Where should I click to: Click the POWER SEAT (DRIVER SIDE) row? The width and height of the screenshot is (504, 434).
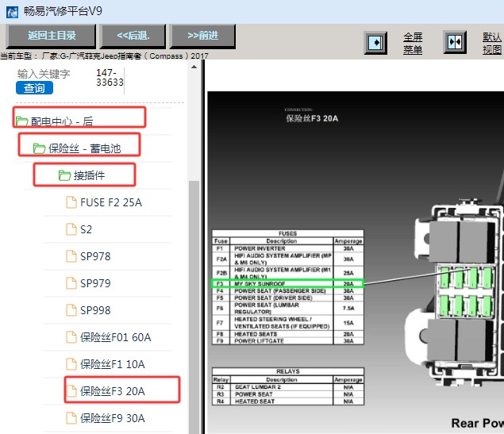(x=287, y=298)
